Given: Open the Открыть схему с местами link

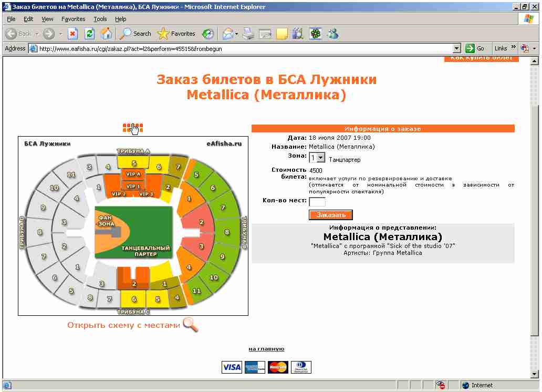Looking at the screenshot, I should tap(123, 325).
